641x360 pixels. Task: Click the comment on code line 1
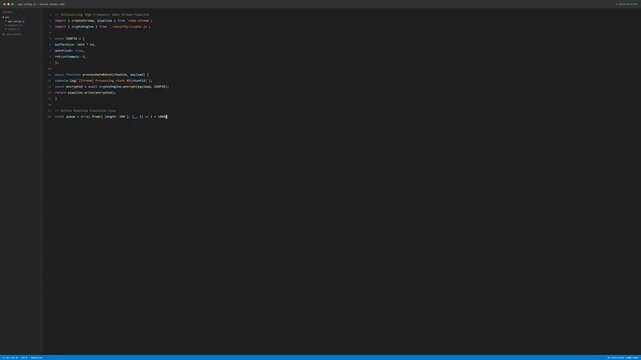(102, 15)
